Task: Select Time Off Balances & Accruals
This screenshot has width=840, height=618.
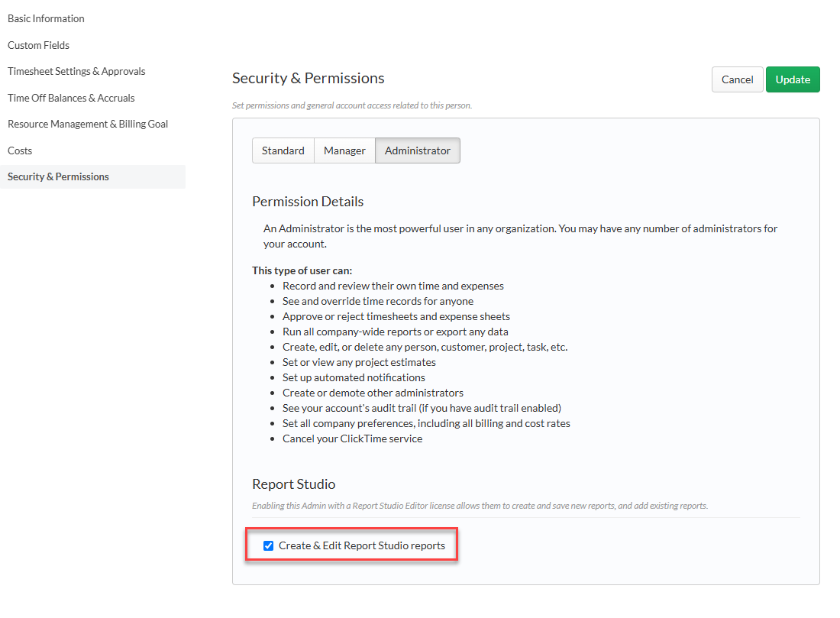Action: (x=71, y=98)
